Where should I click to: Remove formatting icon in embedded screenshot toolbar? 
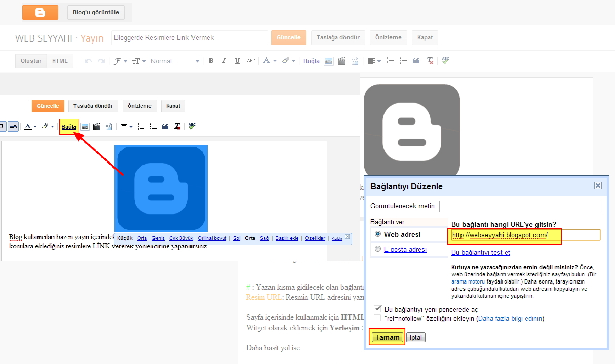click(x=177, y=126)
